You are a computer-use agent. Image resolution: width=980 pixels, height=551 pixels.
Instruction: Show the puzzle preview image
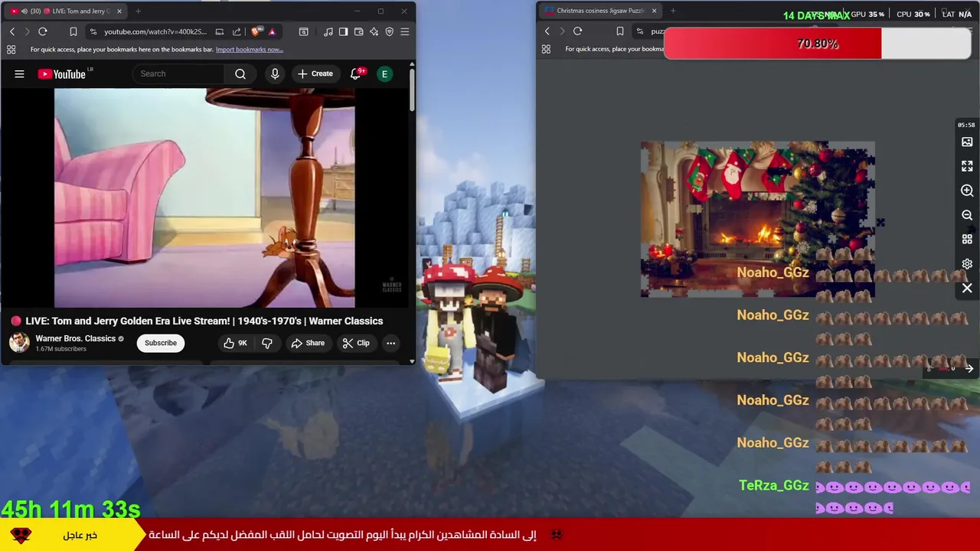point(967,142)
